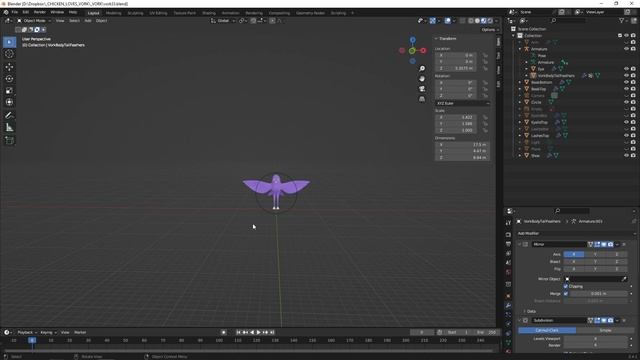Toggle visibility eye for Shoe object

click(627, 156)
